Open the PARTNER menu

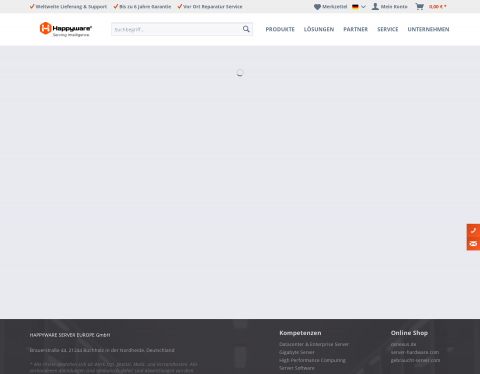356,29
